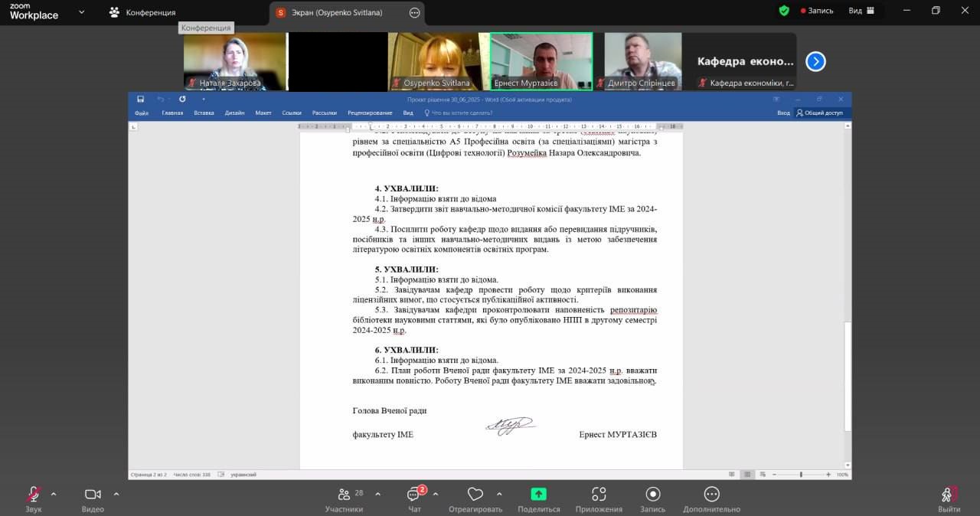The height and width of the screenshot is (516, 980).
Task: Switch to the Конференция tab
Action: (142, 12)
